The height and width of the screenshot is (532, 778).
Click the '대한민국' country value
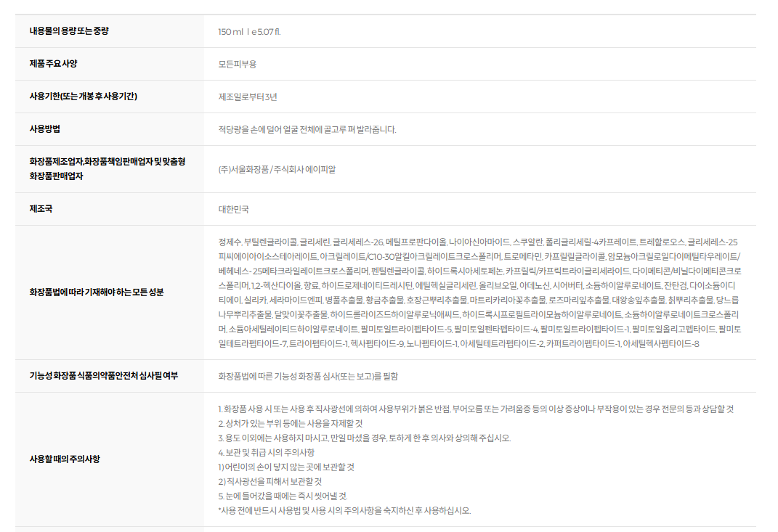pyautogui.click(x=233, y=210)
